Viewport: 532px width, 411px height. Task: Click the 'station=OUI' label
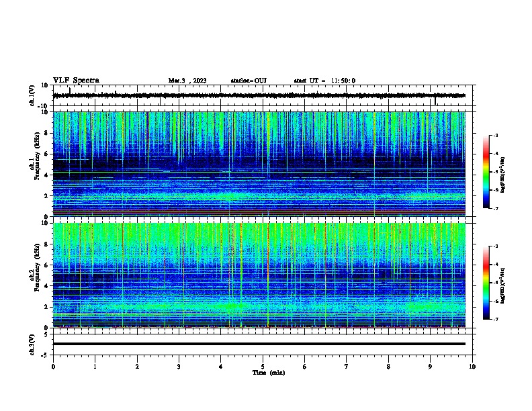(x=249, y=81)
